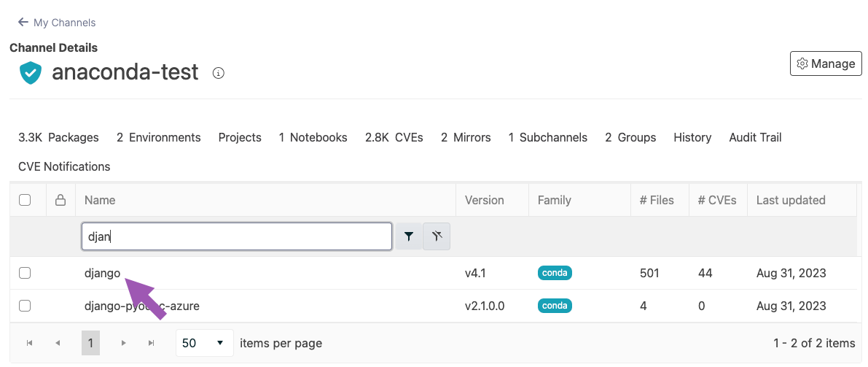Click django version v4.1
Screen dimensions: 868x367
[x=477, y=273]
